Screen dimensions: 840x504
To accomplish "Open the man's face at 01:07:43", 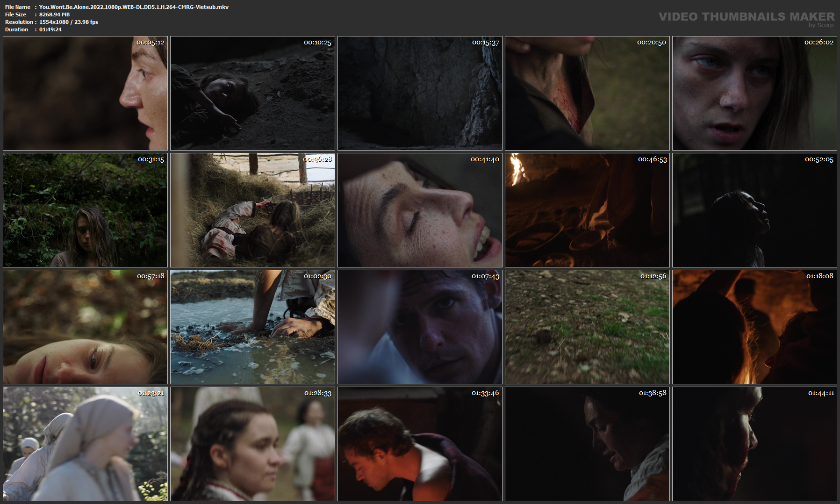I will 420,327.
